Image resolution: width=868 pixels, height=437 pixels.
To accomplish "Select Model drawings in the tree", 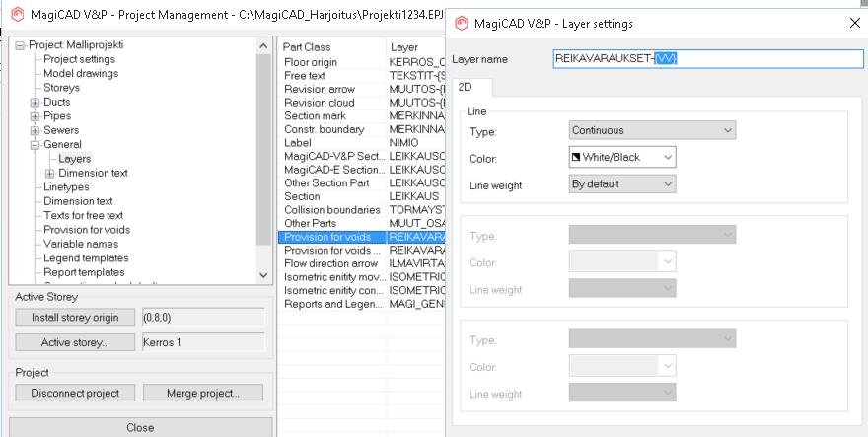I will [81, 73].
